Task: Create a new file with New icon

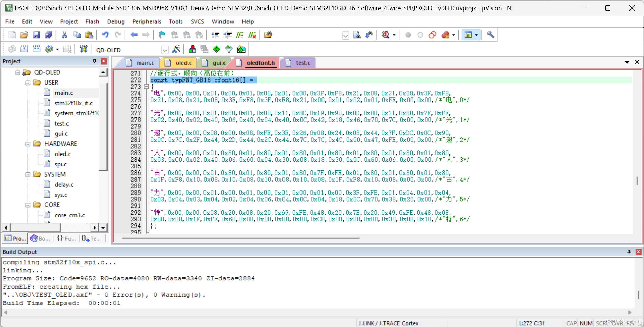Action: (12, 35)
